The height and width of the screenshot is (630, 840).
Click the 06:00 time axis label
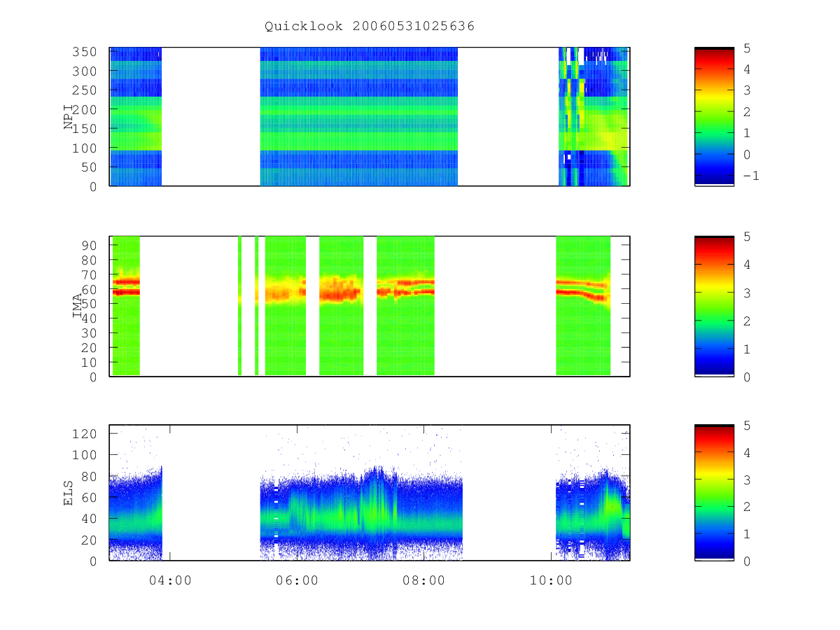(x=297, y=580)
